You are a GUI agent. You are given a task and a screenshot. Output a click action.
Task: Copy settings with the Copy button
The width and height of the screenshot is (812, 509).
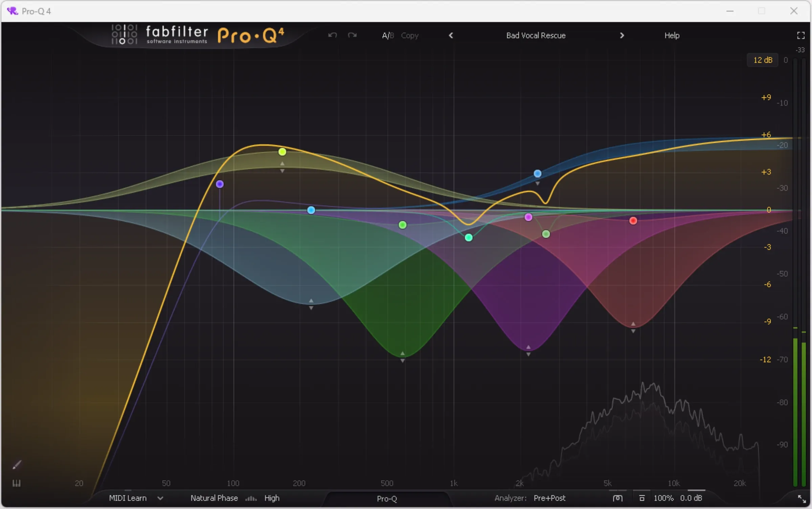click(410, 36)
